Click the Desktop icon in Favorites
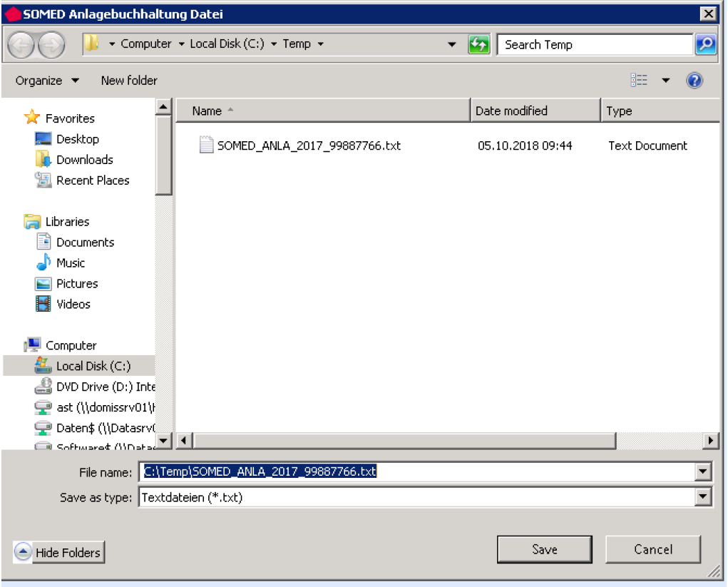The height and width of the screenshot is (587, 728). [43, 138]
